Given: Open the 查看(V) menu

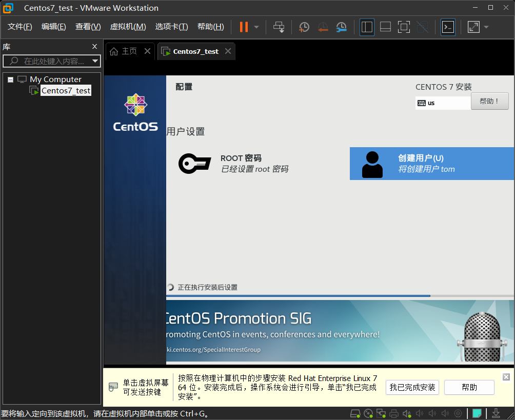Looking at the screenshot, I should (x=88, y=27).
